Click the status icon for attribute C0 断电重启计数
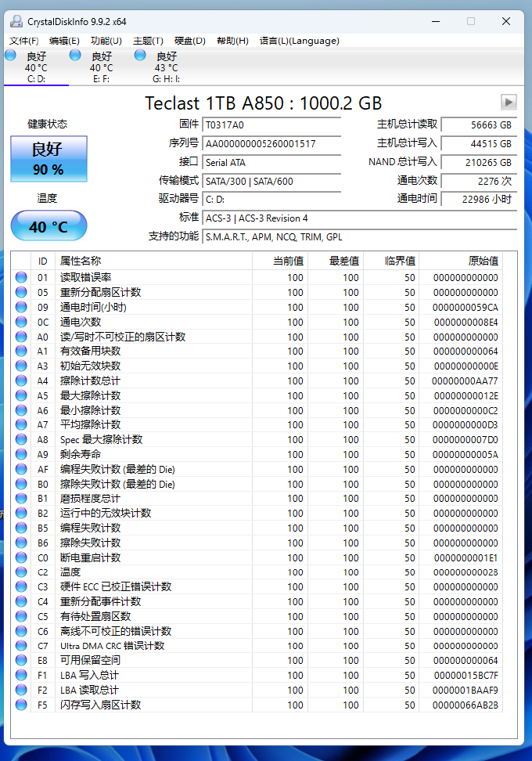 tap(21, 557)
